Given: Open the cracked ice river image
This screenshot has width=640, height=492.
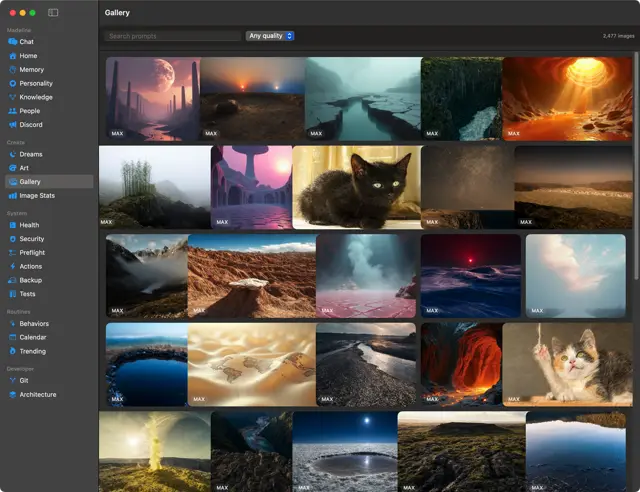Looking at the screenshot, I should tap(364, 99).
